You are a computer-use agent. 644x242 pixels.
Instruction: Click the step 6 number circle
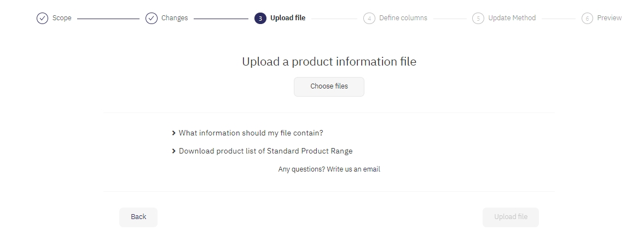(587, 19)
